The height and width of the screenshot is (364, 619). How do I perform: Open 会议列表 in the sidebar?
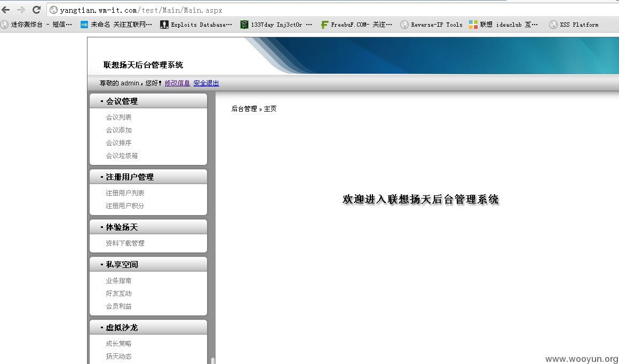coord(118,117)
